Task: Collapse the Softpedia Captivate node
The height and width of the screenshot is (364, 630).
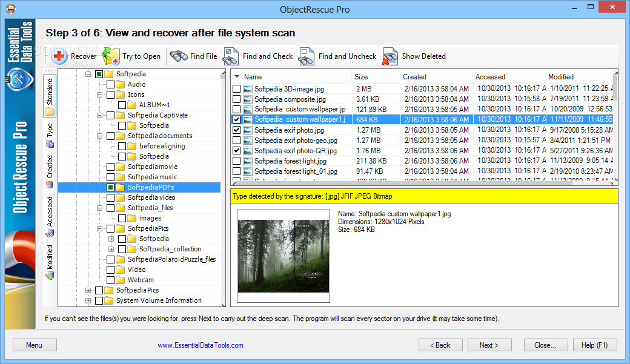Action: [x=99, y=115]
